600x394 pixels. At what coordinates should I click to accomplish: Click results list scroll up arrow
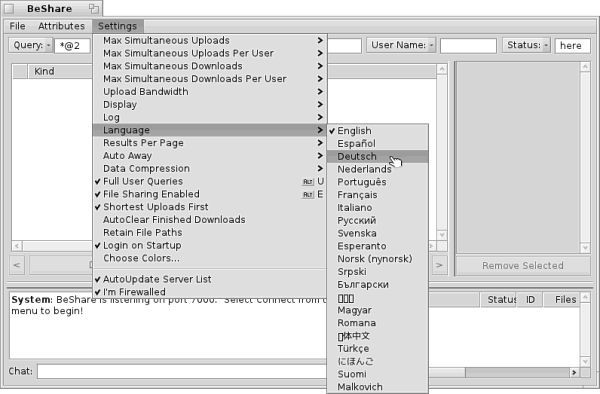pyautogui.click(x=442, y=69)
